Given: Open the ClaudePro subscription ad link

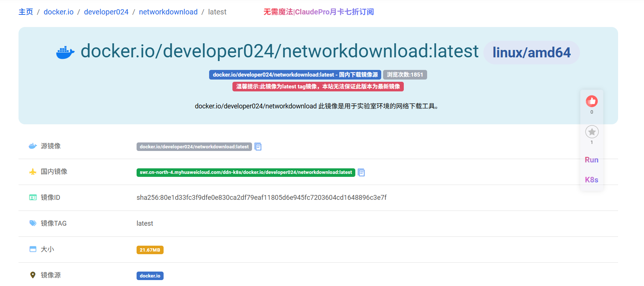Looking at the screenshot, I should coord(318,12).
